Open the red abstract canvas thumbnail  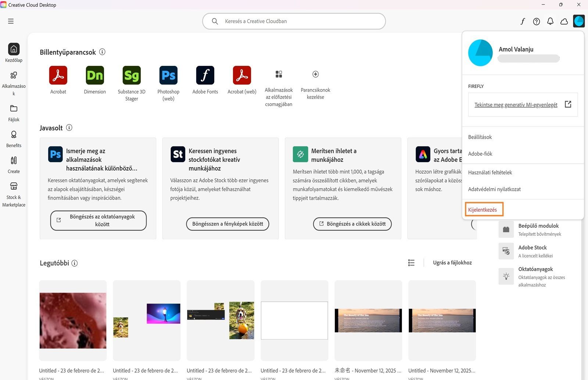(73, 320)
